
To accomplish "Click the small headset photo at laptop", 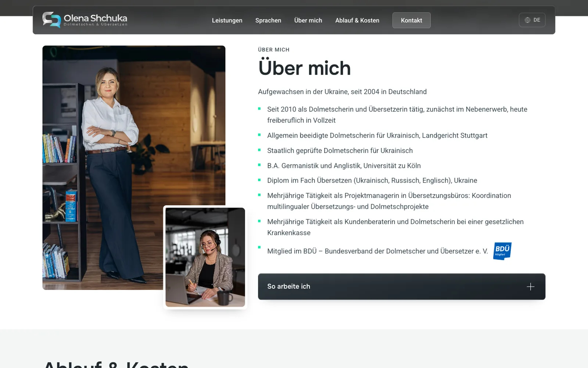I will 205,257.
